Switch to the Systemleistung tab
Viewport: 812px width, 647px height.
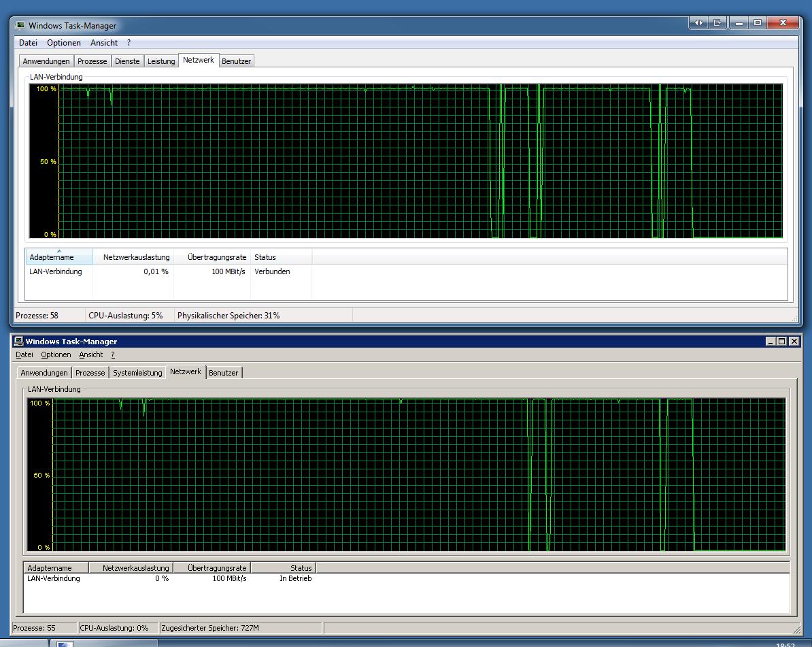point(137,372)
